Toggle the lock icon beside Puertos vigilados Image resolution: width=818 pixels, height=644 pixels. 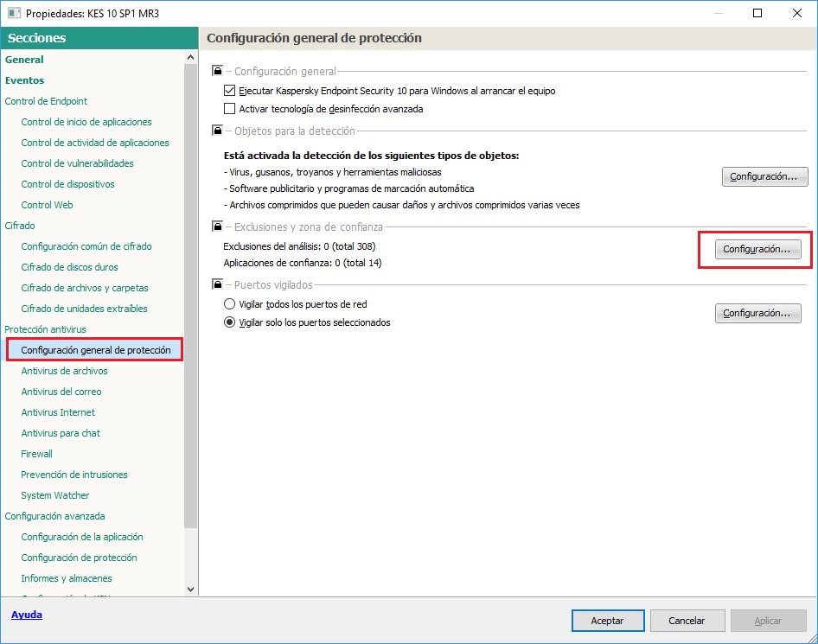[x=218, y=284]
